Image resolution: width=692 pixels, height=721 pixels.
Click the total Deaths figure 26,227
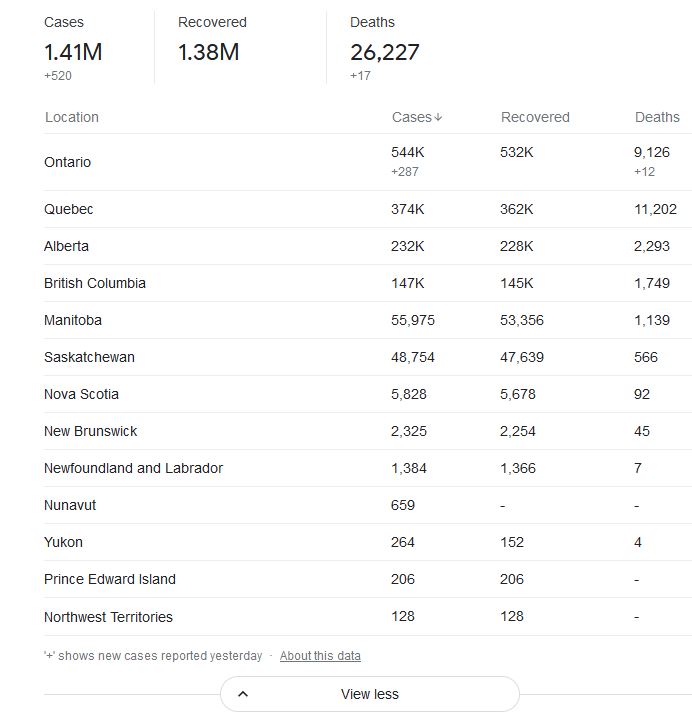[384, 52]
